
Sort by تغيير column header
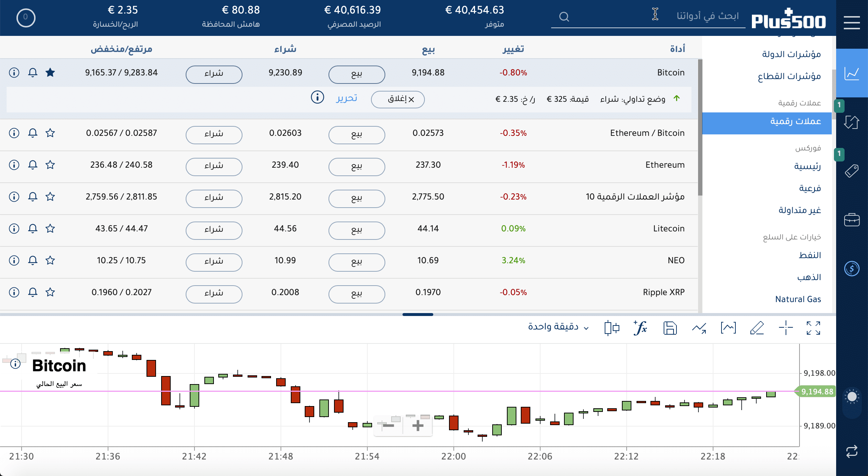coord(513,49)
